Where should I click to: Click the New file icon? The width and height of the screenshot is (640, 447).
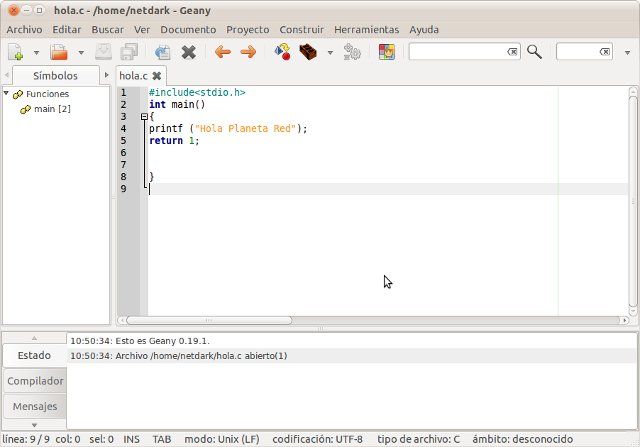(x=16, y=52)
